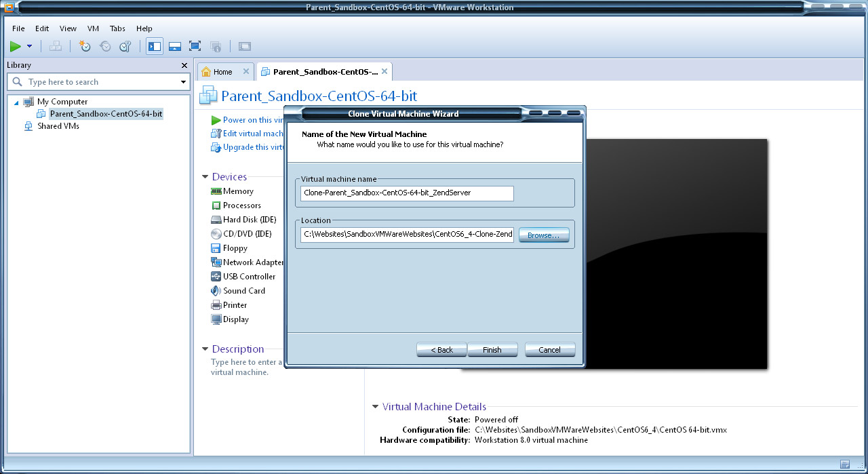Open the Edit menu
The width and height of the screenshot is (868, 474).
coord(42,28)
